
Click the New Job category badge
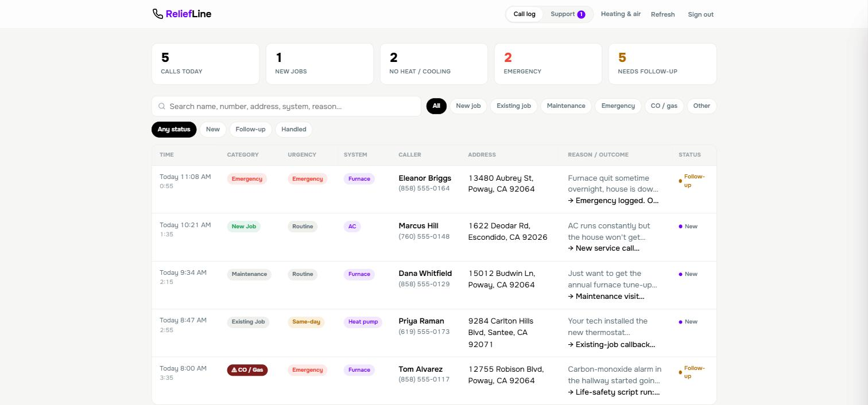pos(244,227)
